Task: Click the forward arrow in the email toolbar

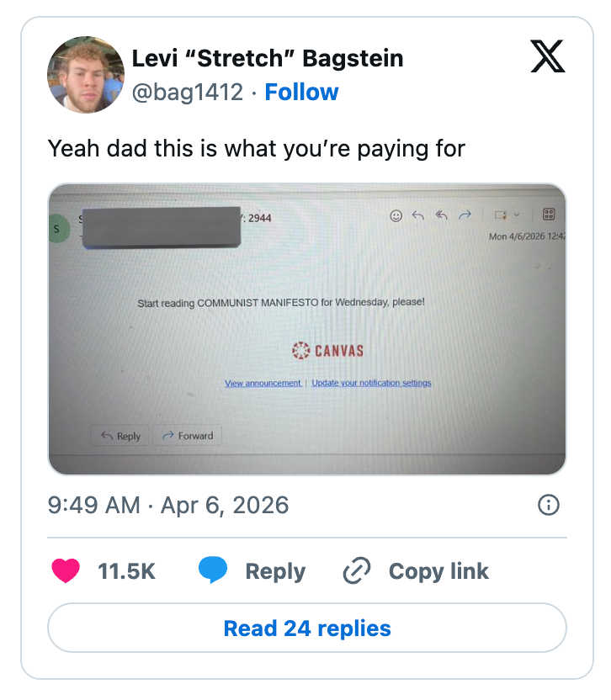Action: tap(464, 216)
